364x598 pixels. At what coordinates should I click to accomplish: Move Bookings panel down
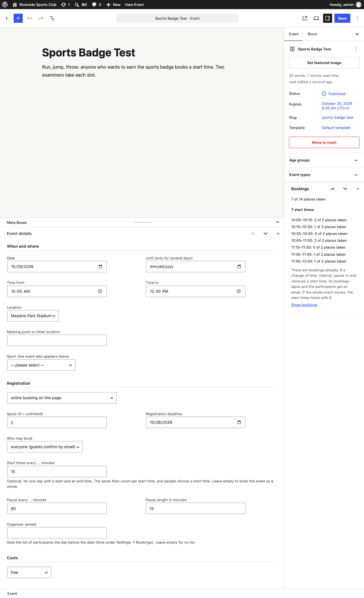click(x=345, y=189)
